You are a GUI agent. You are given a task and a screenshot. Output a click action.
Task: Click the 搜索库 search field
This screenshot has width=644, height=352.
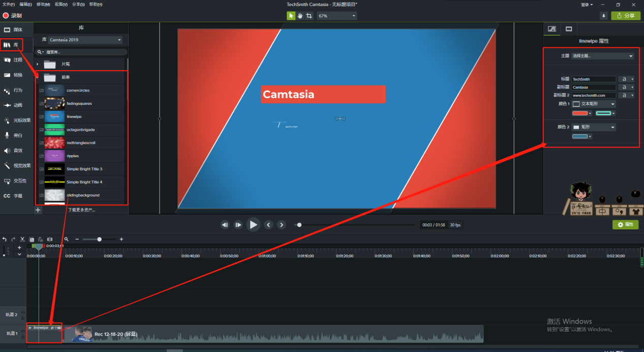coord(81,52)
